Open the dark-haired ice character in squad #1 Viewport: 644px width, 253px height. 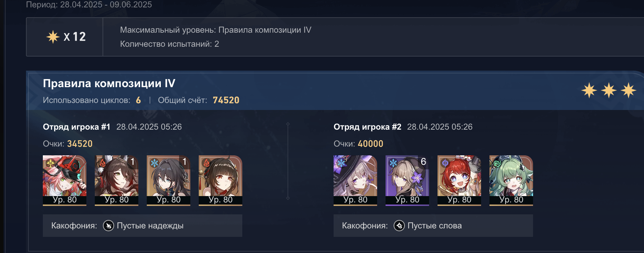point(169,180)
